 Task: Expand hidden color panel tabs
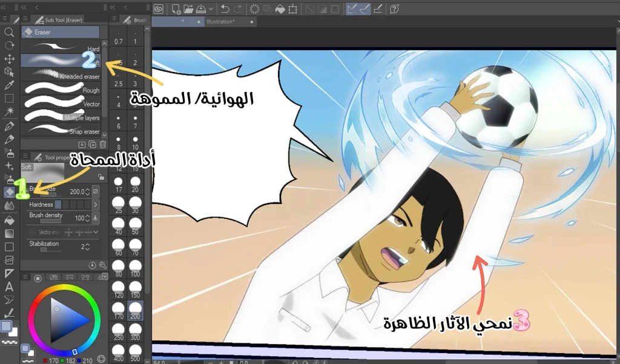105,277
